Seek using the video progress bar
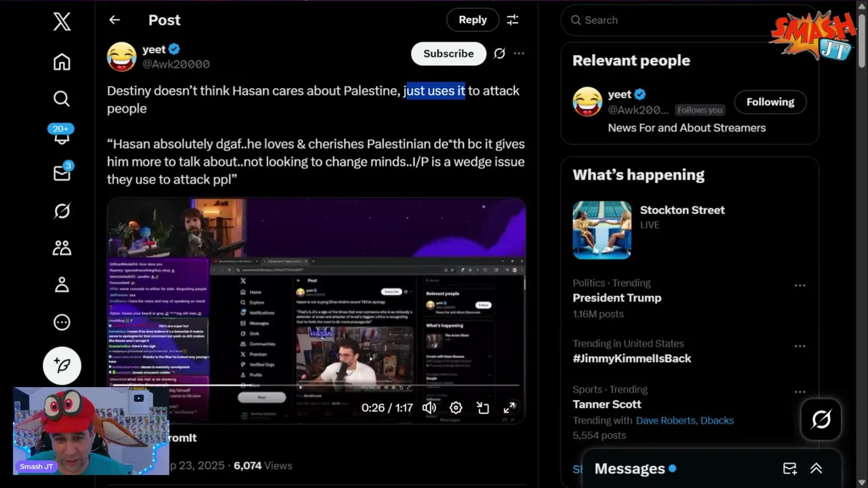 point(316,386)
